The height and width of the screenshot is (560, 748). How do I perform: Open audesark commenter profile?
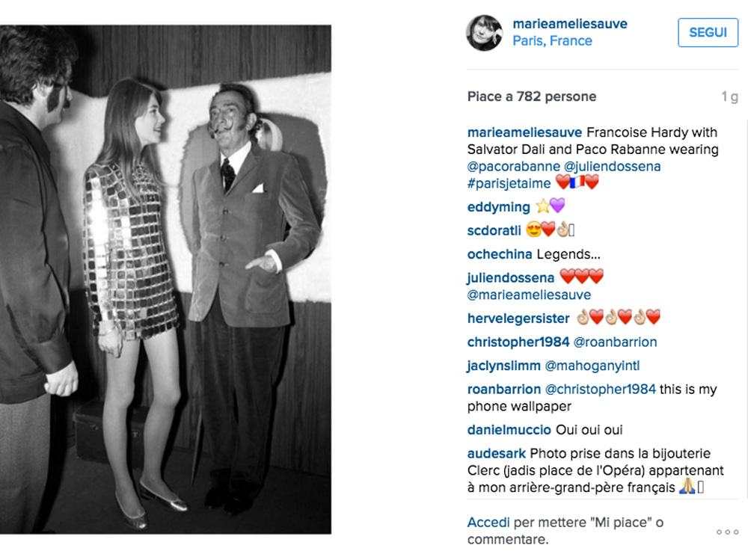496,454
